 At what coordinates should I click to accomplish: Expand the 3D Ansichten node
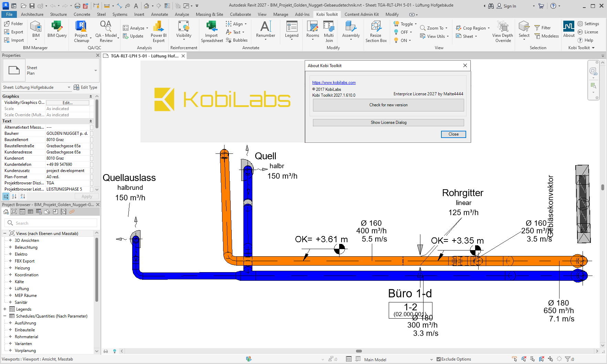(x=10, y=240)
